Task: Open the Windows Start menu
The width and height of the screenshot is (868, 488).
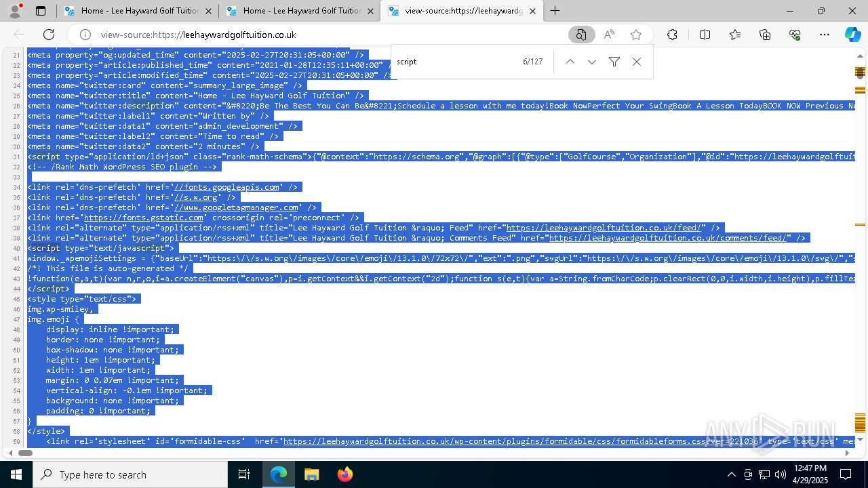Action: pos(16,474)
